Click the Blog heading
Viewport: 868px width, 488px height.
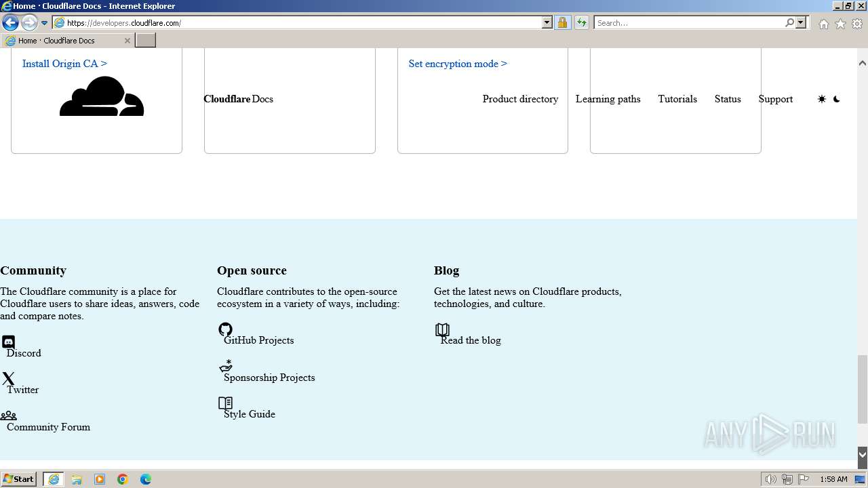446,270
